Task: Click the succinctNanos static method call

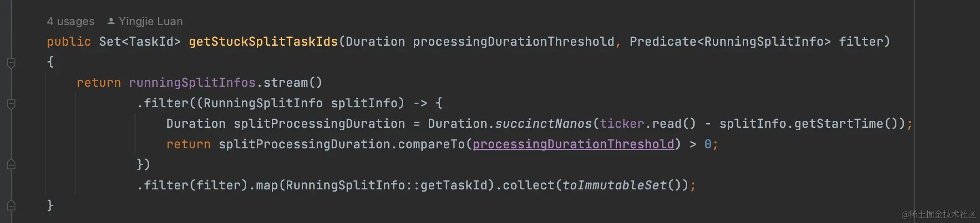Action: pos(543,124)
